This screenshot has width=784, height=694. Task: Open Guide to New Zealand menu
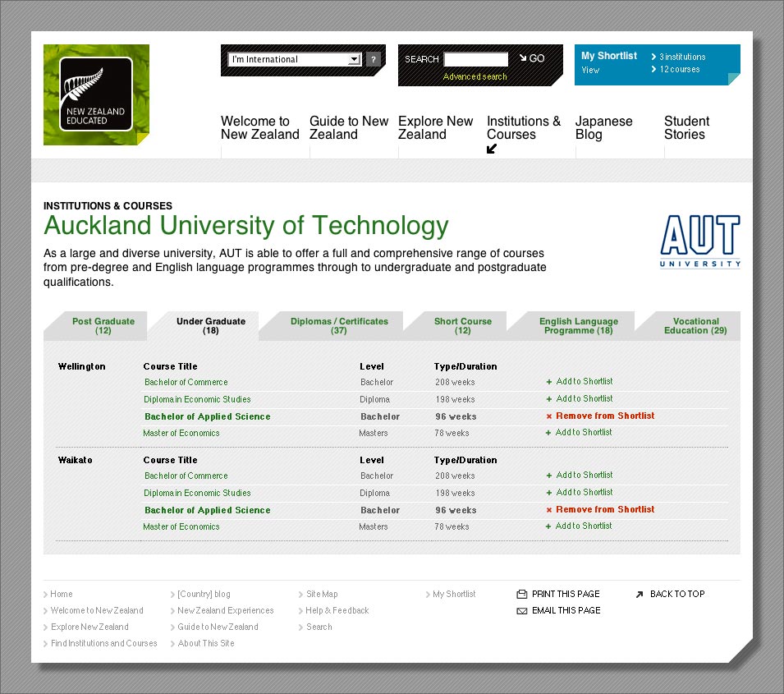point(349,127)
